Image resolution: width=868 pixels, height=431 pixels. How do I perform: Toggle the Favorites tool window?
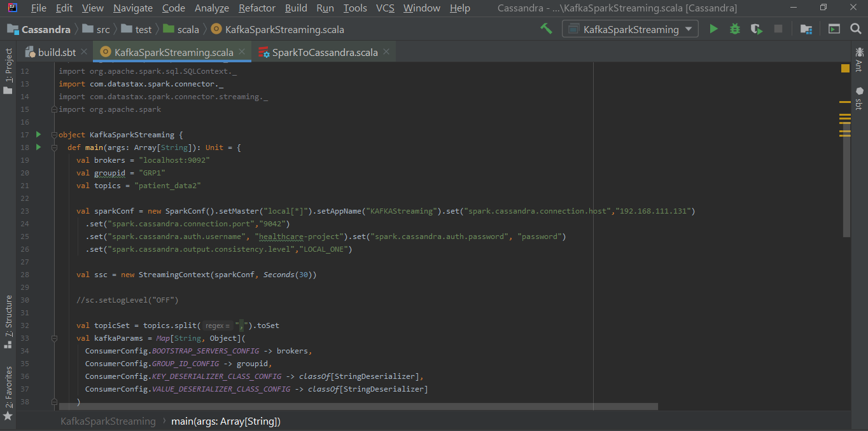[x=8, y=393]
